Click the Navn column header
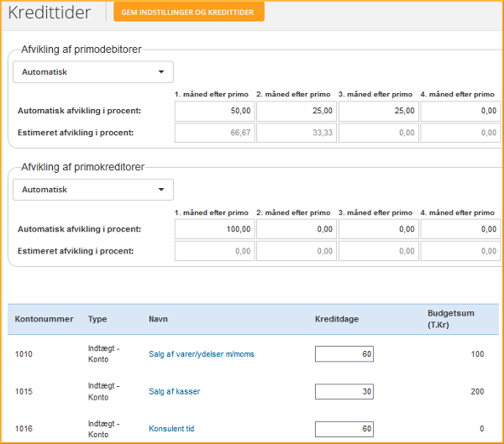 click(158, 319)
